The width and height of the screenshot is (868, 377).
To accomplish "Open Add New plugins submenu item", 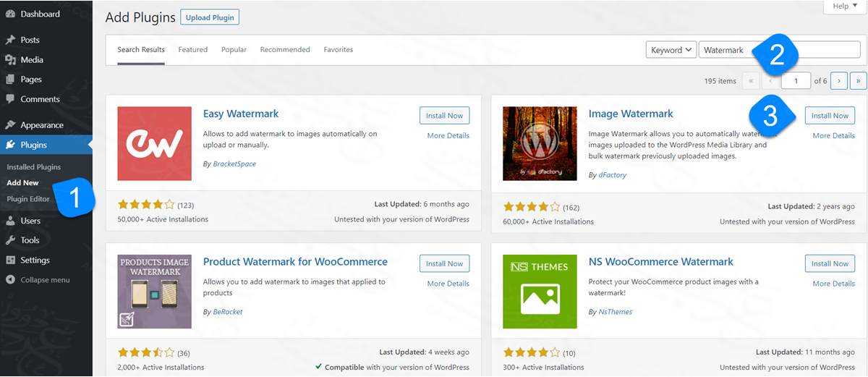I will coord(22,183).
